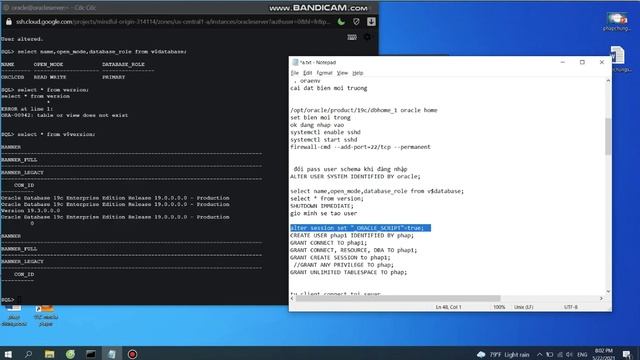
Task: Open weather widget showing Light rain
Action: point(503,355)
